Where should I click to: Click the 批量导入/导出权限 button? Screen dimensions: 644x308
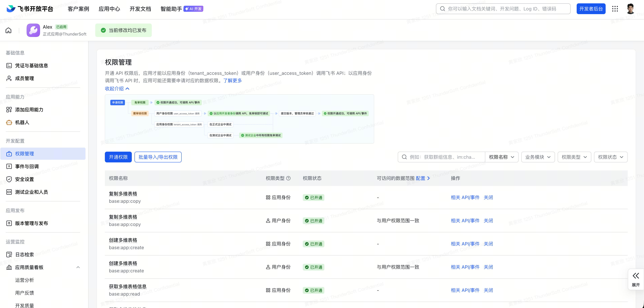[x=158, y=157]
